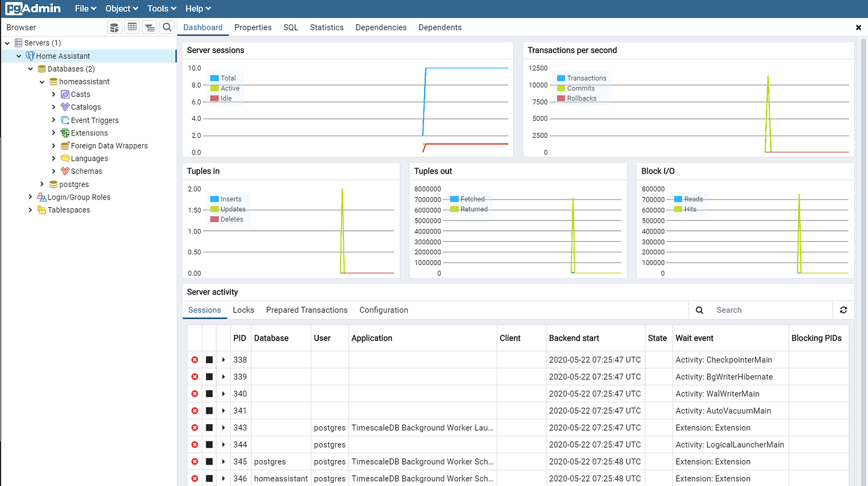This screenshot has height=486, width=868.
Task: Open the Locks tab in Server activity
Action: click(x=243, y=310)
